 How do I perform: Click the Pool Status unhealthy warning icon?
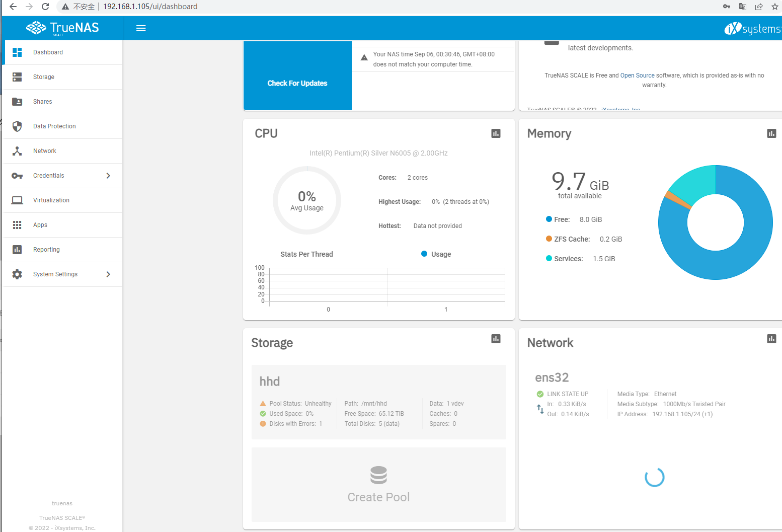[263, 404]
